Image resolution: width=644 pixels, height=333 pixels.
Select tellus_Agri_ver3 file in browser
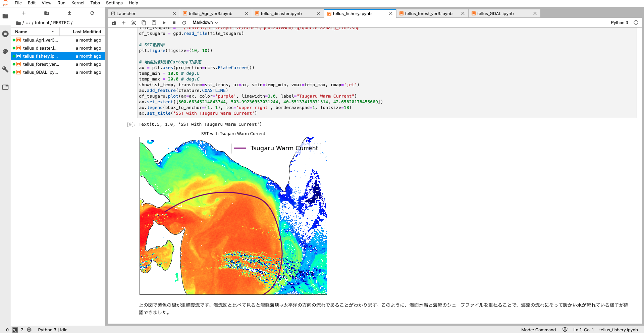(58, 40)
